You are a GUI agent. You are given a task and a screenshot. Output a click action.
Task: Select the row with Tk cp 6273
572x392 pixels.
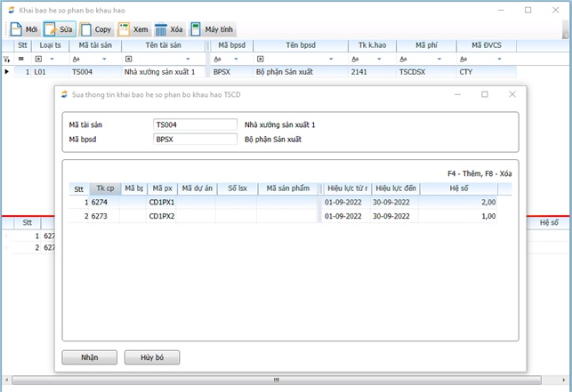(x=100, y=216)
